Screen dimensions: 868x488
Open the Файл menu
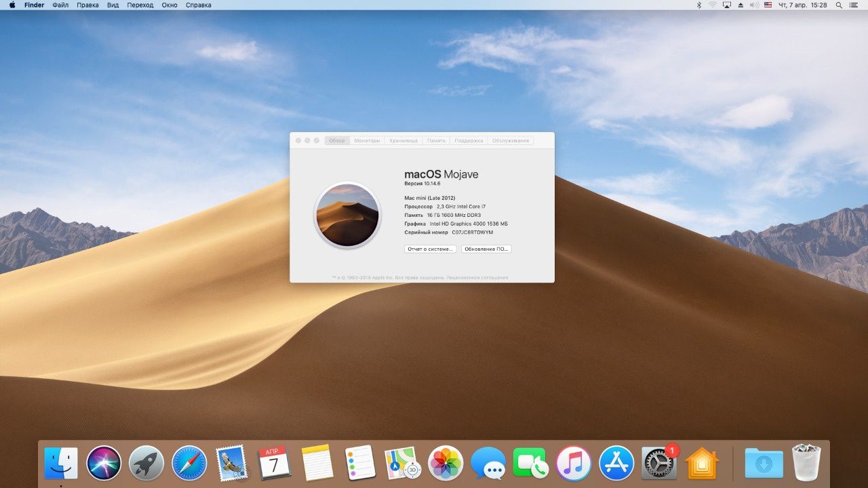coord(60,5)
